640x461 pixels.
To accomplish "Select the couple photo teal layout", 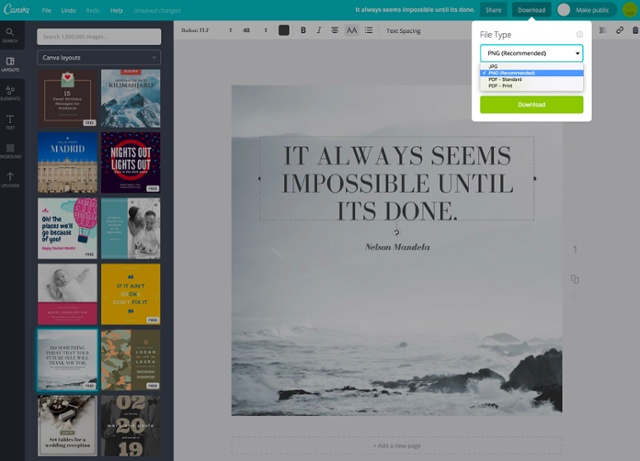I will coord(131,228).
